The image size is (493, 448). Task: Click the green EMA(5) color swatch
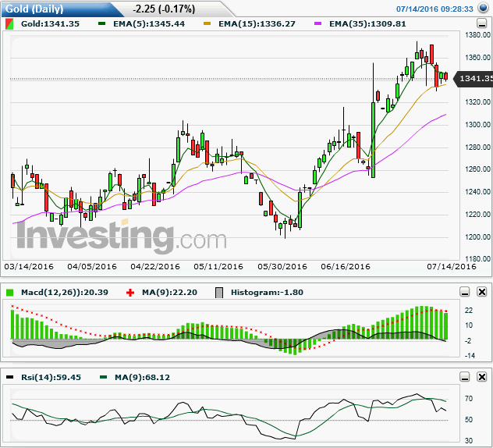[x=101, y=23]
